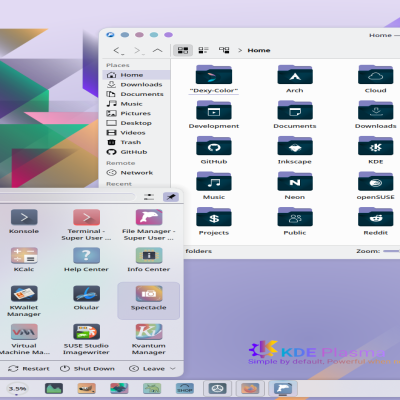The height and width of the screenshot is (400, 400).
Task: Expand breadcrumb arrow before Home
Action: tap(240, 50)
